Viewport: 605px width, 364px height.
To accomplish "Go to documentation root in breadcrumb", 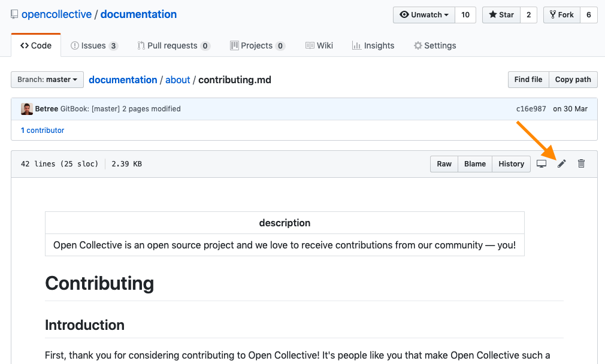I will (x=123, y=80).
